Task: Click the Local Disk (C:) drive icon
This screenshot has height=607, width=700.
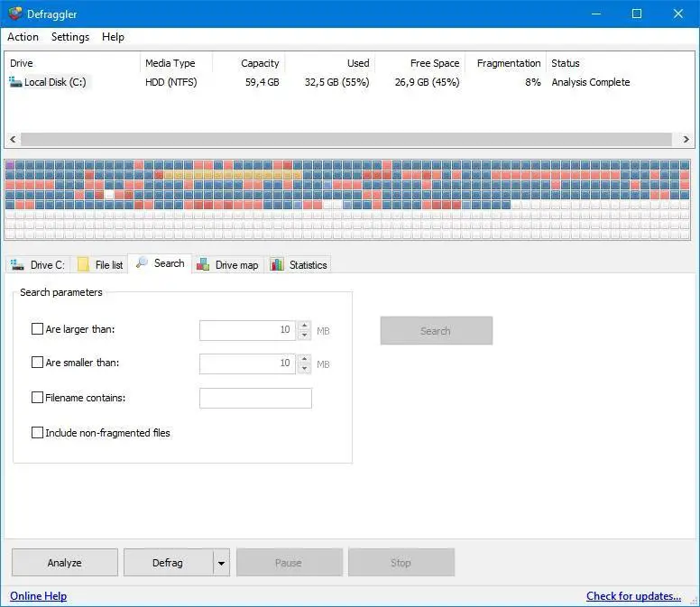Action: (15, 82)
